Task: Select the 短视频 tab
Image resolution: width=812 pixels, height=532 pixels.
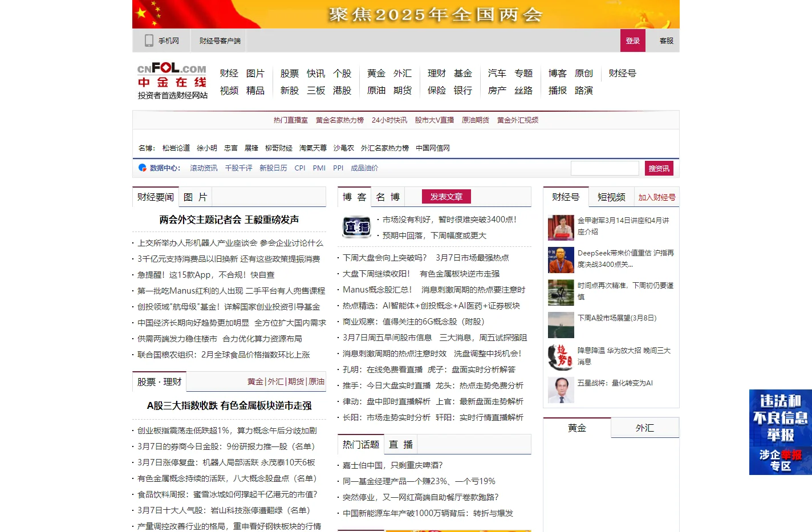Action: click(x=611, y=197)
